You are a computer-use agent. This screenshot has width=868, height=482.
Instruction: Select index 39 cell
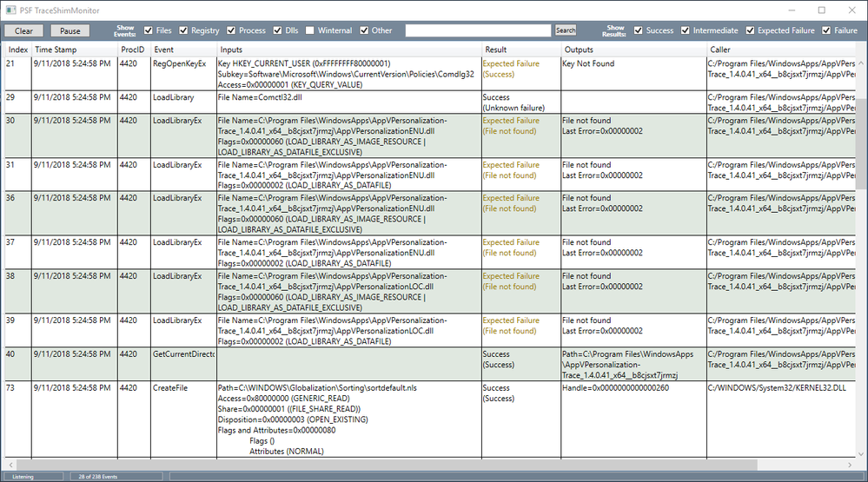(x=18, y=330)
